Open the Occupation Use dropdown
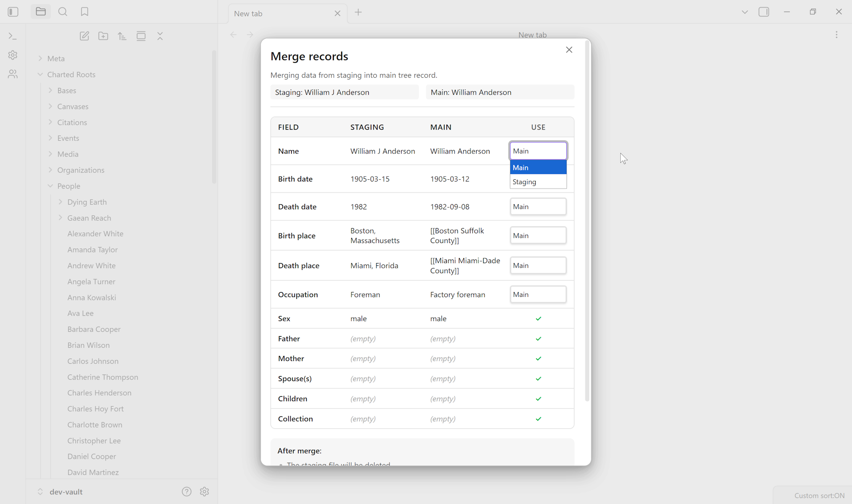This screenshot has width=852, height=504. pyautogui.click(x=538, y=295)
